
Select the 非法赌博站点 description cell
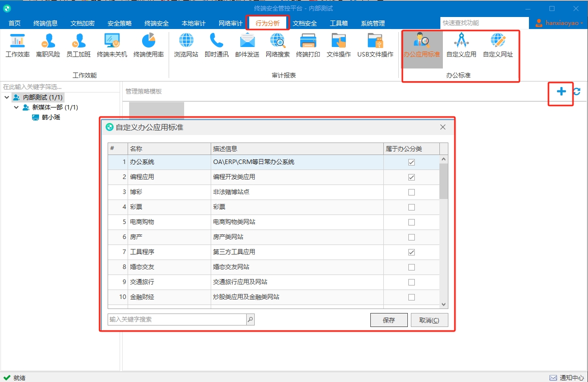[297, 192]
